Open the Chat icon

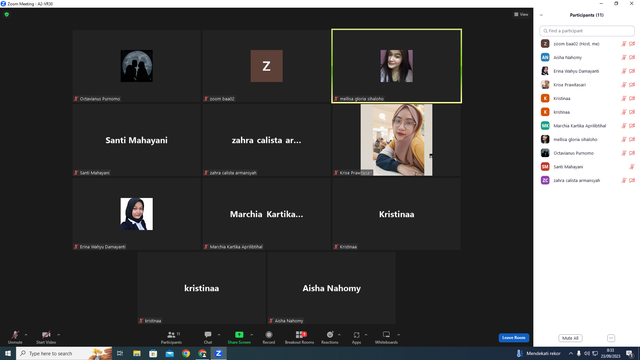[208, 335]
